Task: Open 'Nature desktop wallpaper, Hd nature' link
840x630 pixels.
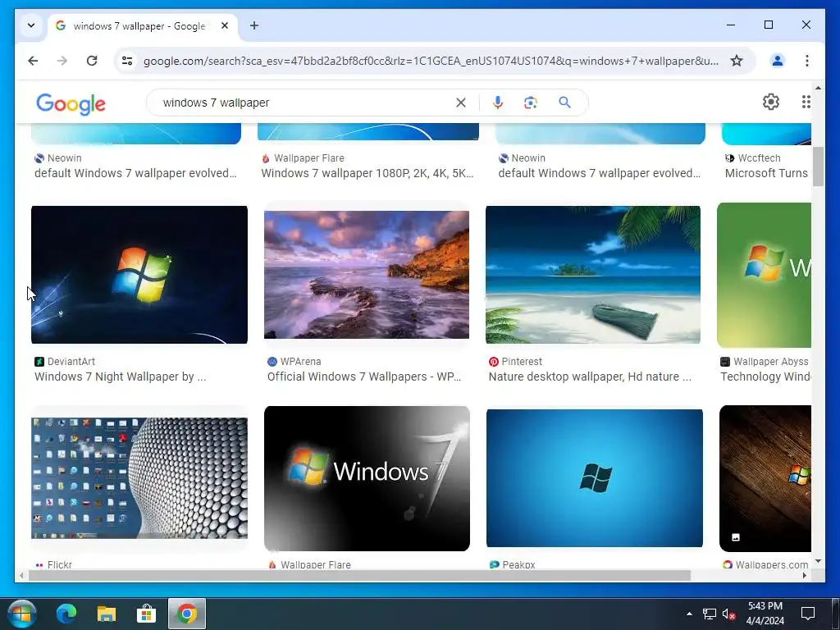Action: pos(590,377)
